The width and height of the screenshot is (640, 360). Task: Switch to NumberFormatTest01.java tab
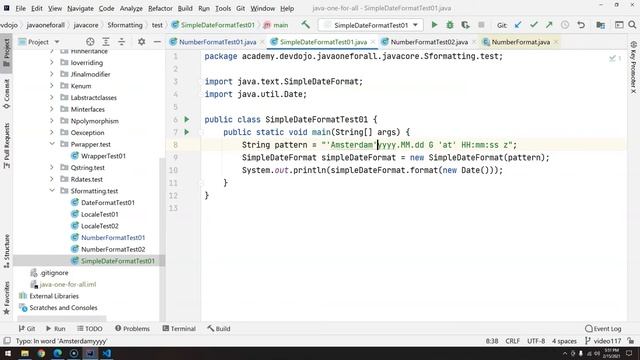[x=218, y=42]
